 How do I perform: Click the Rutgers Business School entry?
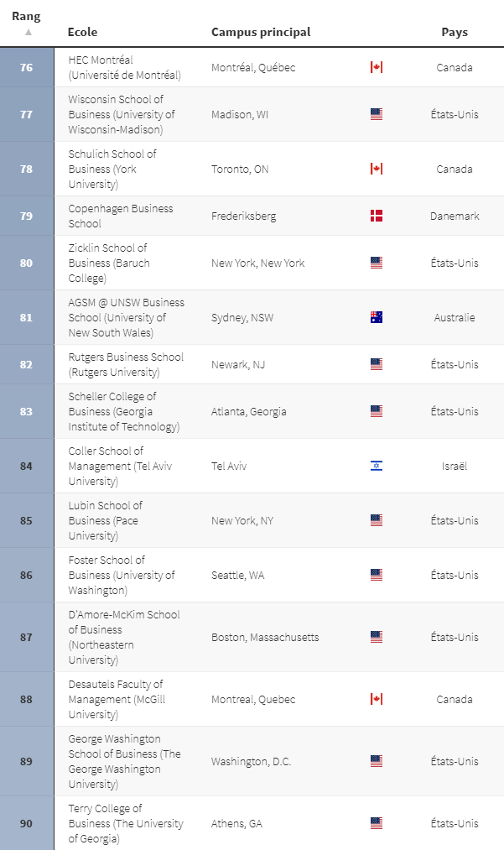[x=126, y=364]
